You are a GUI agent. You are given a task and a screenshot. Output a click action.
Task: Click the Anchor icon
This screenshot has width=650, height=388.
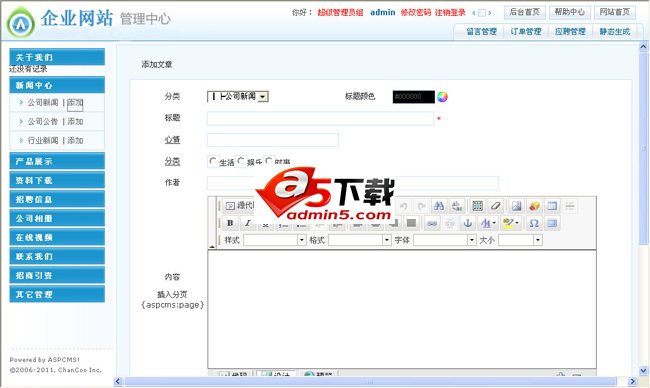tap(468, 223)
